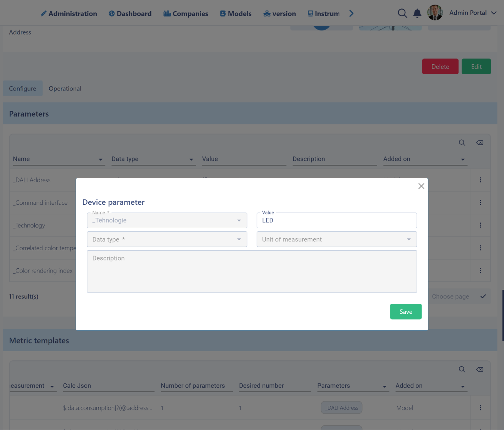Search the Metric templates table
The image size is (504, 430).
pos(462,370)
